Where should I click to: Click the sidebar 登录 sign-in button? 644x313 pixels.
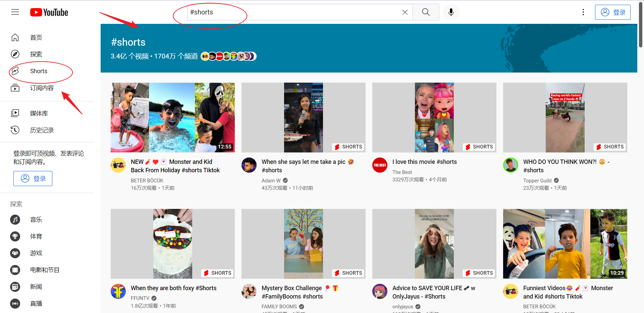pyautogui.click(x=33, y=178)
